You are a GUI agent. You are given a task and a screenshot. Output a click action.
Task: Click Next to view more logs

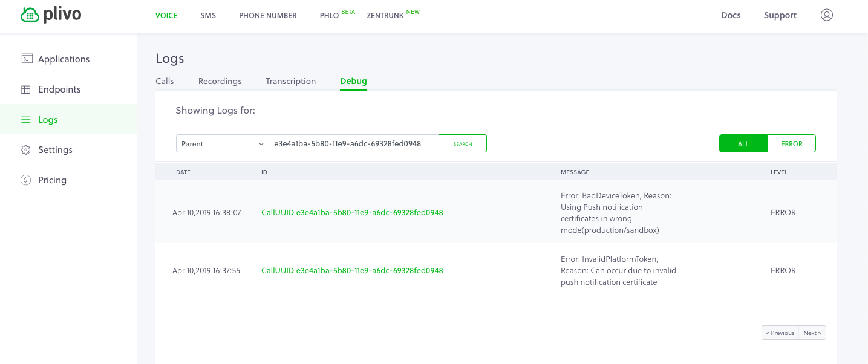[x=812, y=333]
